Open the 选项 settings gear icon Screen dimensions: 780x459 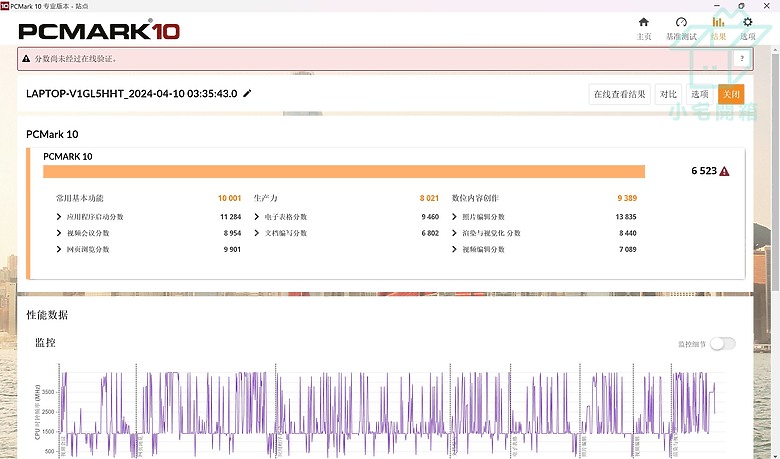click(x=748, y=22)
